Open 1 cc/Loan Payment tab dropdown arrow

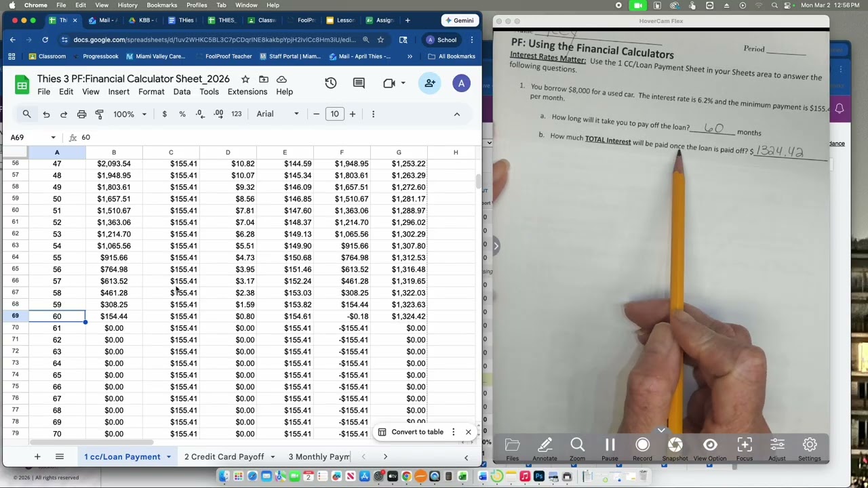[169, 457]
